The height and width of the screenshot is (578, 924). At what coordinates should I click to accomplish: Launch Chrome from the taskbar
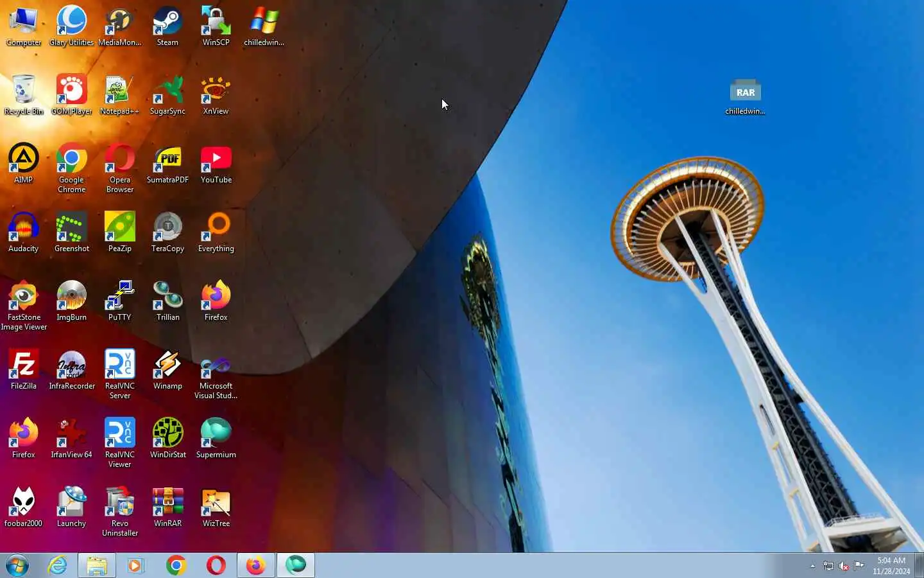(176, 566)
